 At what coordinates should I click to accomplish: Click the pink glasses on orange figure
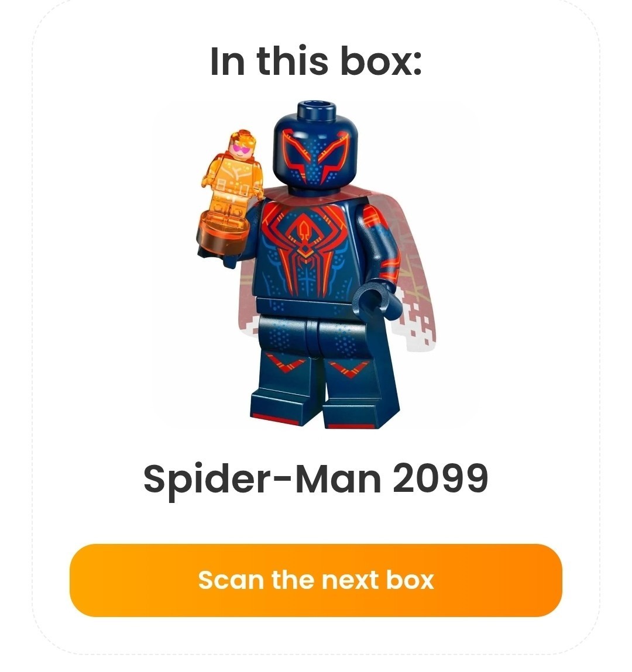[x=240, y=149]
